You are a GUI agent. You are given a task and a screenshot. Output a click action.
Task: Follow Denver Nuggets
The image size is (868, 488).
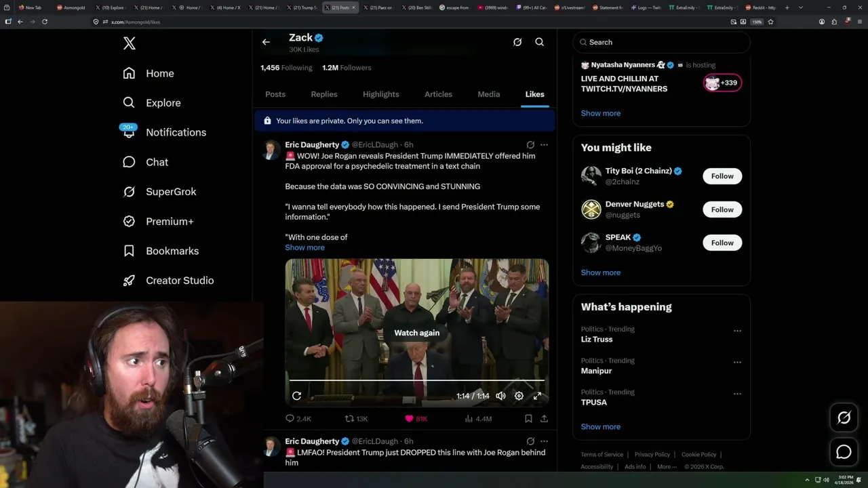pos(722,209)
